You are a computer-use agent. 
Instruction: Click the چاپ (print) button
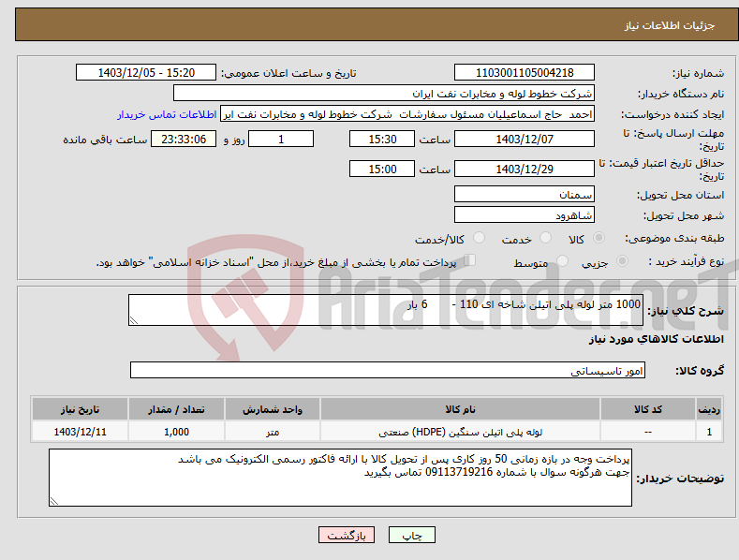411,535
